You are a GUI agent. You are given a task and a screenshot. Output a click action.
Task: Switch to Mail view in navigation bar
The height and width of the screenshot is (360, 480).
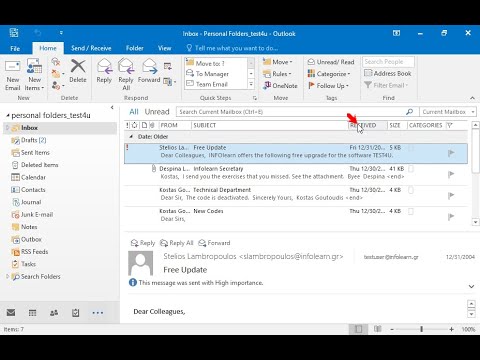(11, 312)
